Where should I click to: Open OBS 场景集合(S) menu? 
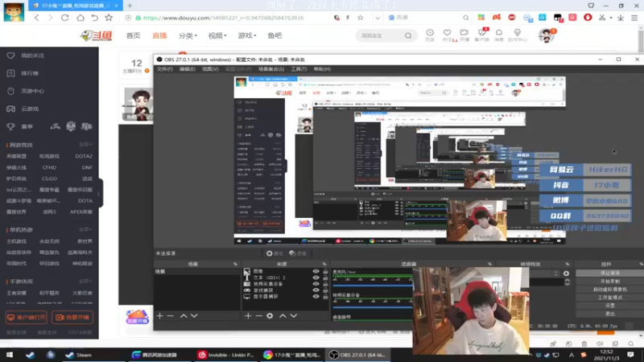pyautogui.click(x=271, y=69)
